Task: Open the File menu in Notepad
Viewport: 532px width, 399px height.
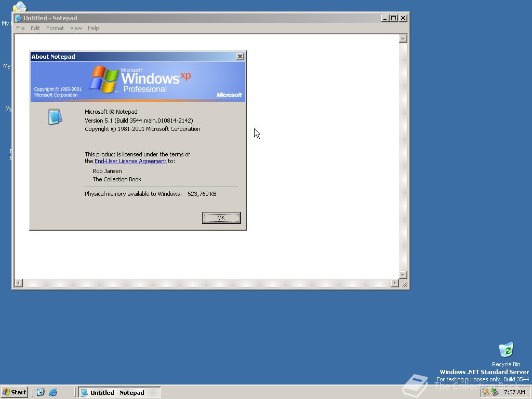Action: coord(20,28)
